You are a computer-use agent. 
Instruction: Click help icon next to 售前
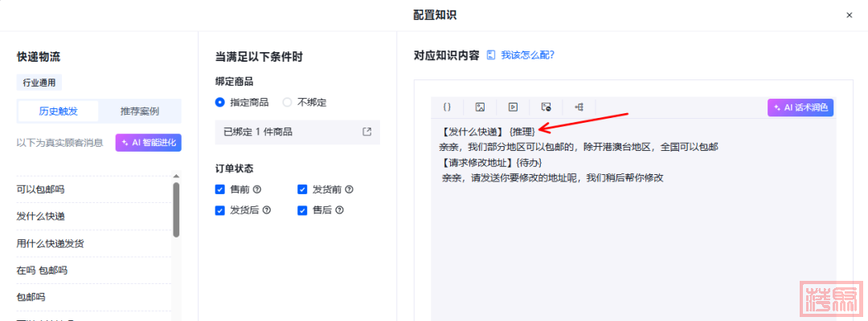tap(257, 190)
